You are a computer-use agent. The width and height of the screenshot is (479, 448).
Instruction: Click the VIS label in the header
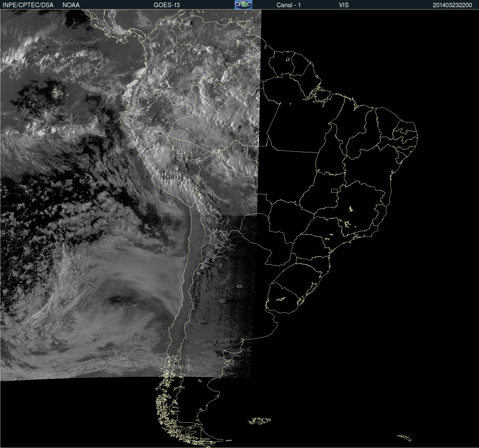pos(343,5)
